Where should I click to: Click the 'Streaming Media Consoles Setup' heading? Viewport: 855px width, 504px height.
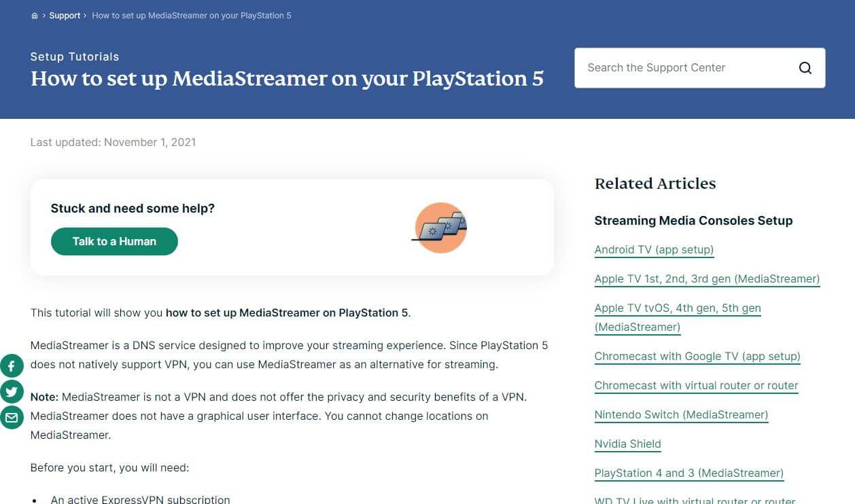[693, 221]
